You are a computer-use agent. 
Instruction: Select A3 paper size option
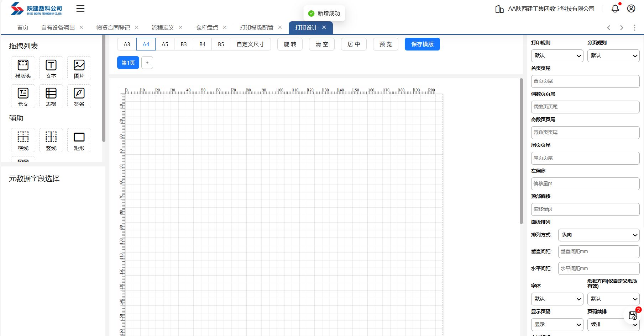127,44
